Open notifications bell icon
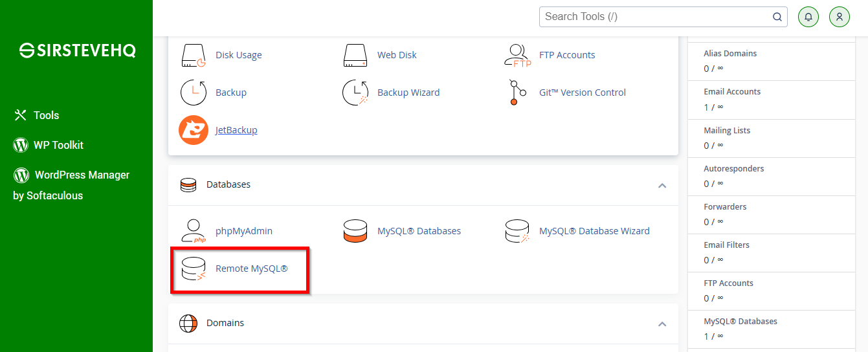Image resolution: width=868 pixels, height=352 pixels. click(x=808, y=17)
